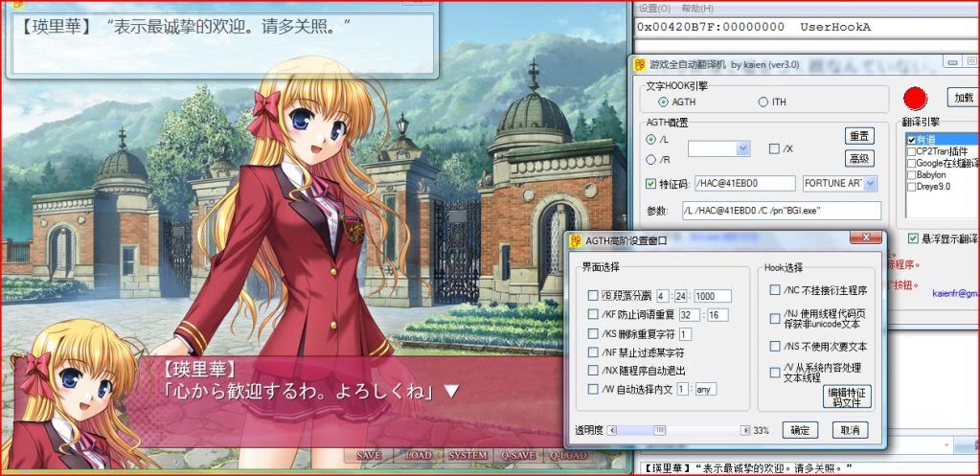This screenshot has width=980, height=476.
Task: Click the UserHookA thread selector field
Action: [807, 28]
